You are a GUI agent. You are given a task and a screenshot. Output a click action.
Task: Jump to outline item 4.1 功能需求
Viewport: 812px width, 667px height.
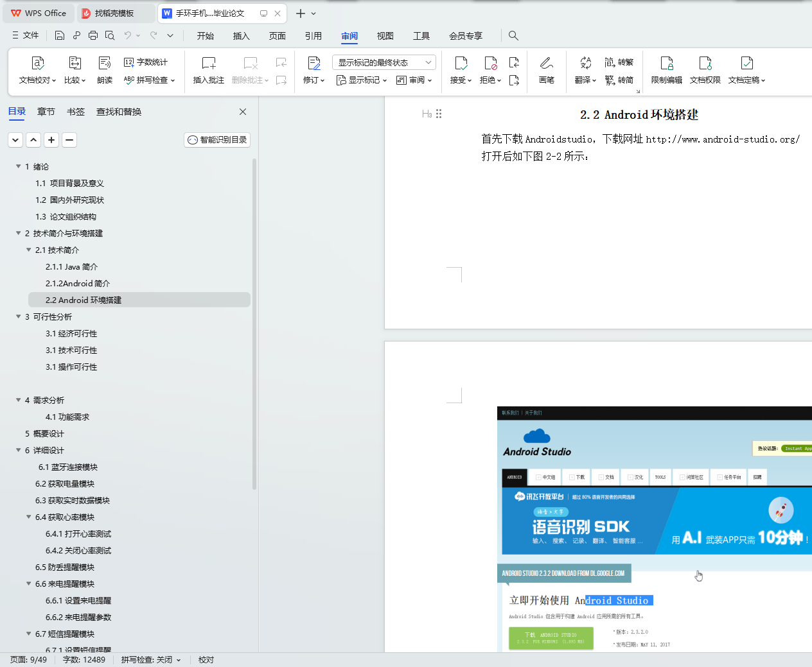(67, 417)
